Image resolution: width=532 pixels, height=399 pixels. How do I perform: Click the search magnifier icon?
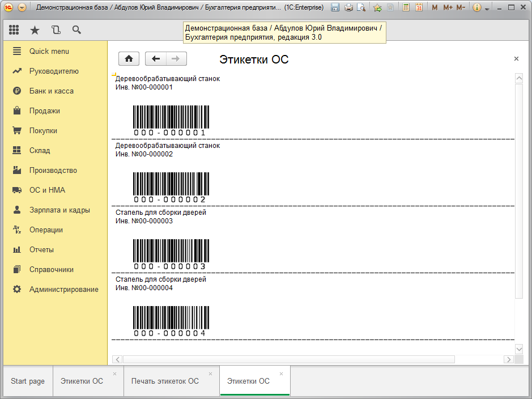(x=76, y=30)
